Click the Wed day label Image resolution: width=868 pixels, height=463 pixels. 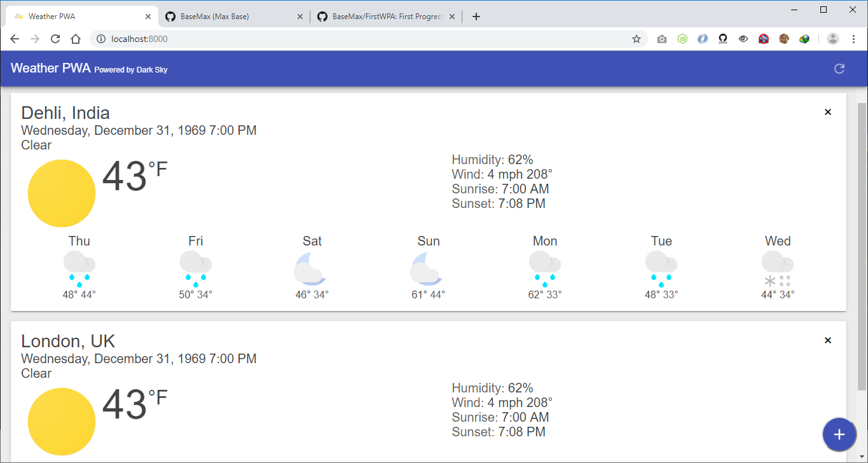(778, 241)
